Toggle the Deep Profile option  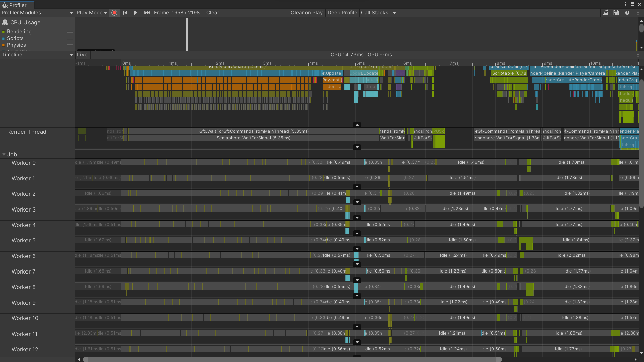tap(342, 13)
